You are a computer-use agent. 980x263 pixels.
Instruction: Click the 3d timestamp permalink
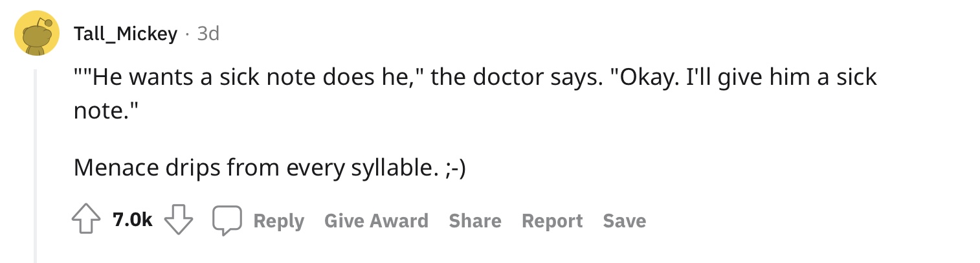pyautogui.click(x=208, y=34)
